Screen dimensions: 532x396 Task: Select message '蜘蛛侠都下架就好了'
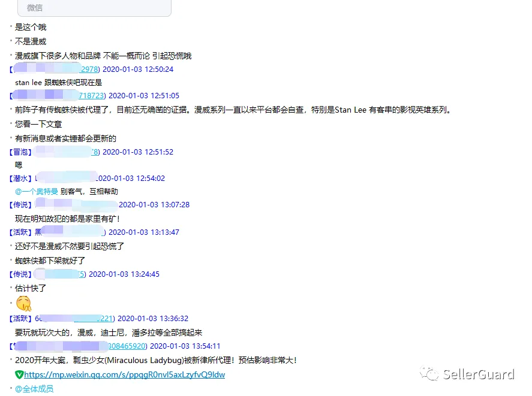point(50,261)
